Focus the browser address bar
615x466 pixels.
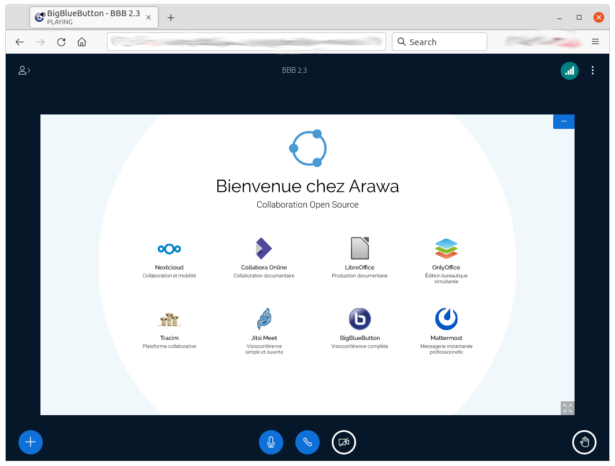[246, 42]
